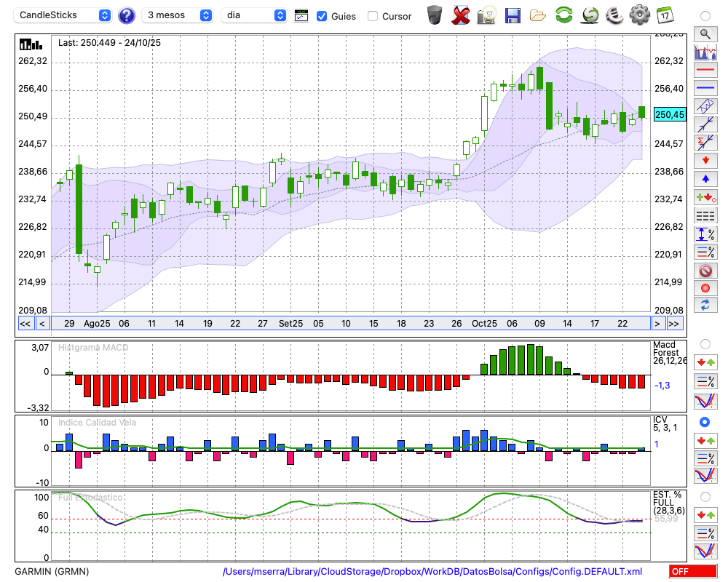This screenshot has width=728, height=582.
Task: Select the magnifying glass zoom tool
Action: pos(705,34)
